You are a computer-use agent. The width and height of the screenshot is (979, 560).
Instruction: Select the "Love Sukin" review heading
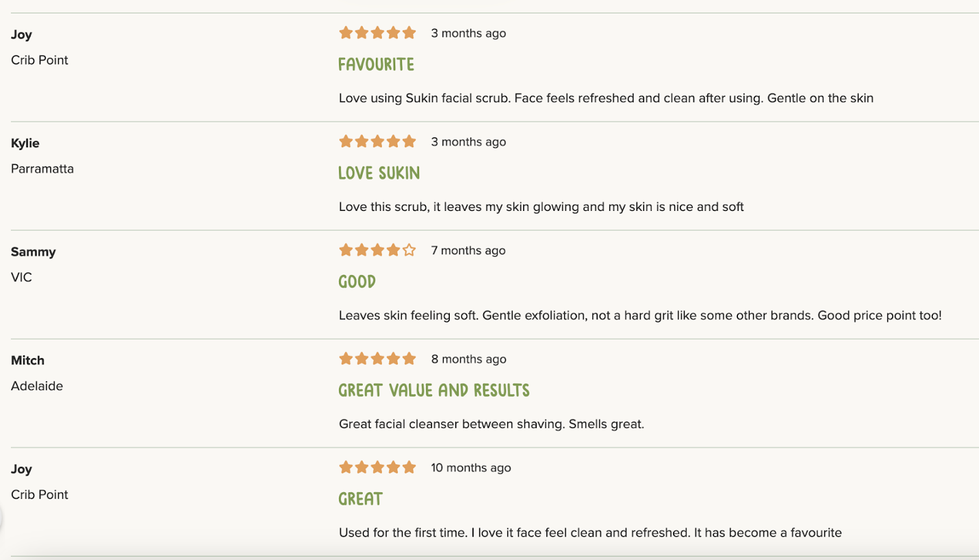point(379,173)
